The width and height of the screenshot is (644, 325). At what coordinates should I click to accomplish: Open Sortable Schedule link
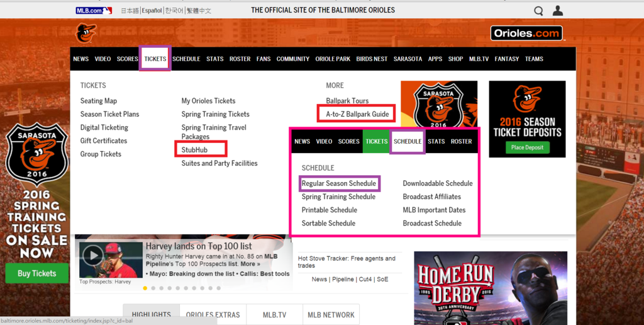[328, 223]
